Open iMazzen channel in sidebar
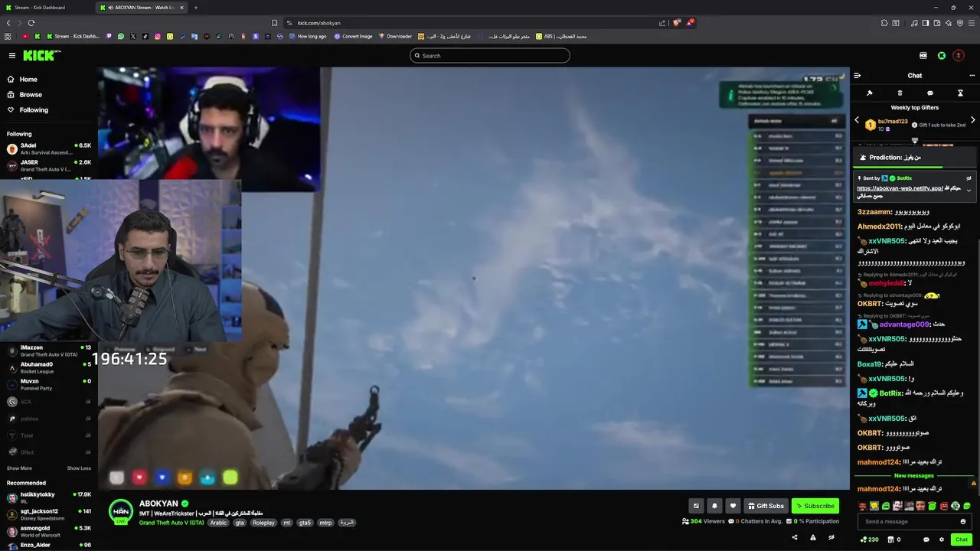980x551 pixels. 49,350
